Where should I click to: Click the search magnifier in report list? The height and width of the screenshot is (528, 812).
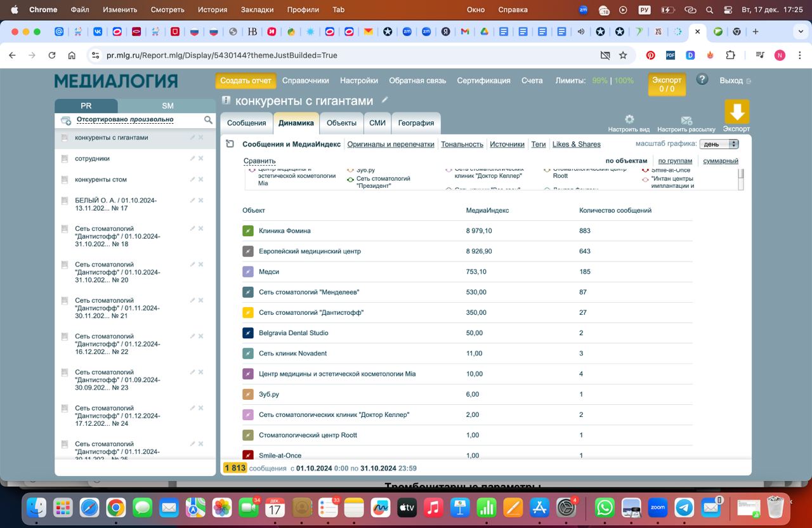coord(208,120)
